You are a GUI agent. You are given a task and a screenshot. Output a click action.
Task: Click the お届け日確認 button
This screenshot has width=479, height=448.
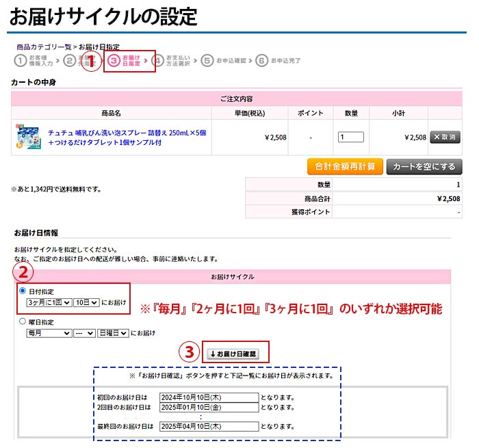point(235,354)
